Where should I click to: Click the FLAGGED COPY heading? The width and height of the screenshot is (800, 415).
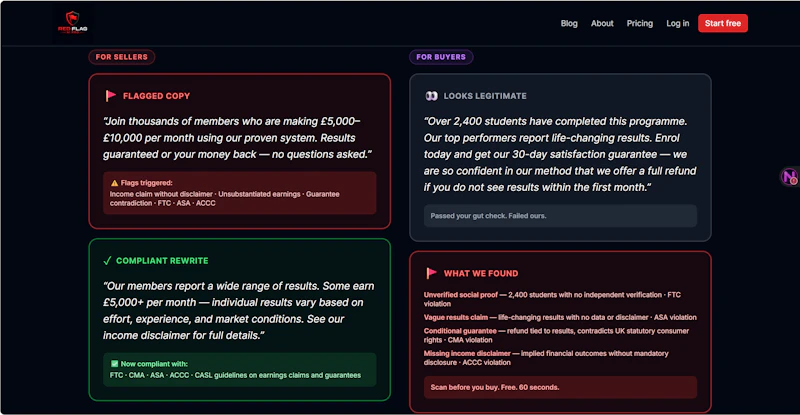tap(156, 96)
